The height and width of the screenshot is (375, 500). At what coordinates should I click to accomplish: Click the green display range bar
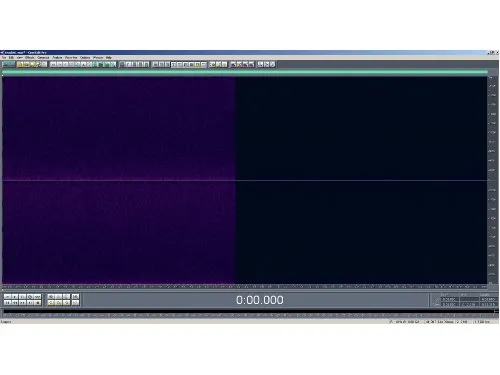click(x=245, y=72)
